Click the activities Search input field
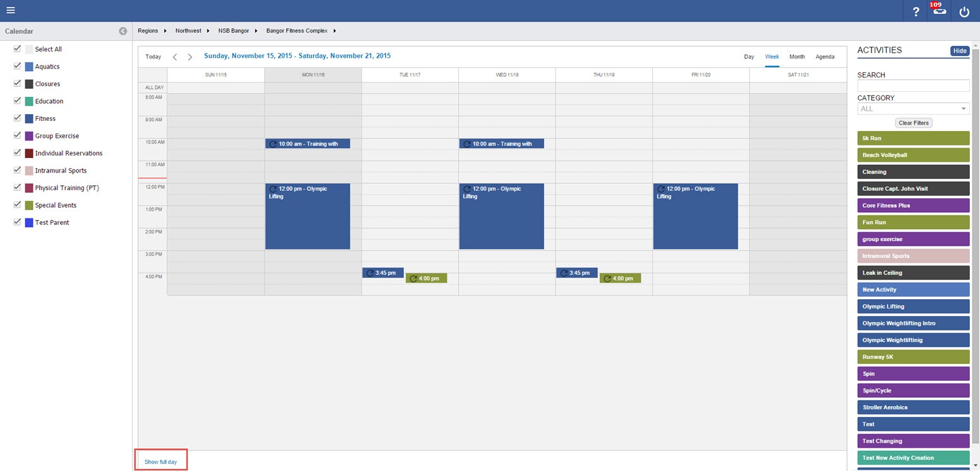The width and height of the screenshot is (980, 471). coord(913,86)
